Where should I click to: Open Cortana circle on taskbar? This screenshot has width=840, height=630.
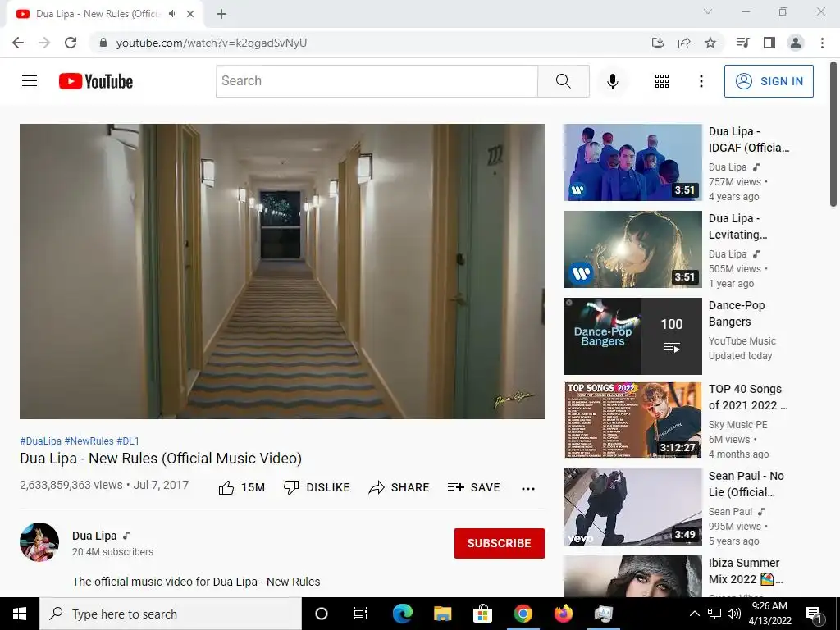(x=322, y=614)
